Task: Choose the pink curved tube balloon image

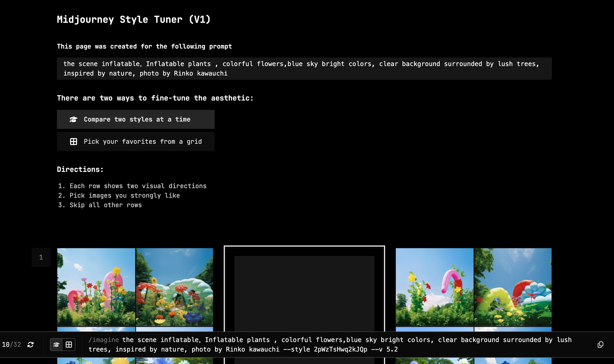Action: point(435,287)
